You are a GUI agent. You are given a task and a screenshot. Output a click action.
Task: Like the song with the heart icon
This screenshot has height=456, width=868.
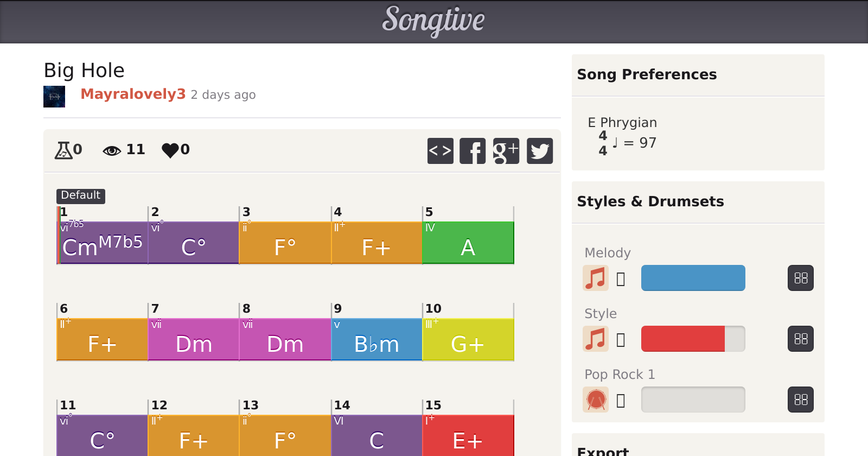(x=170, y=150)
